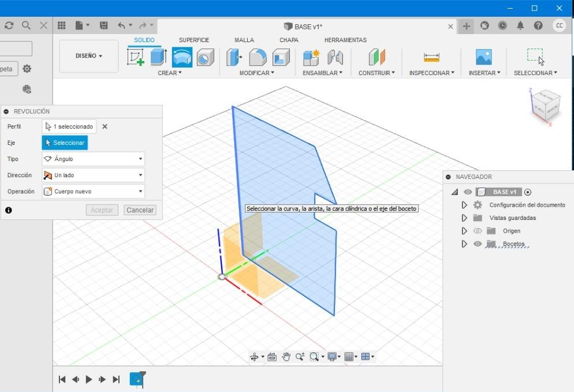Click the New Component assemble icon
The width and height of the screenshot is (574, 392).
311,58
